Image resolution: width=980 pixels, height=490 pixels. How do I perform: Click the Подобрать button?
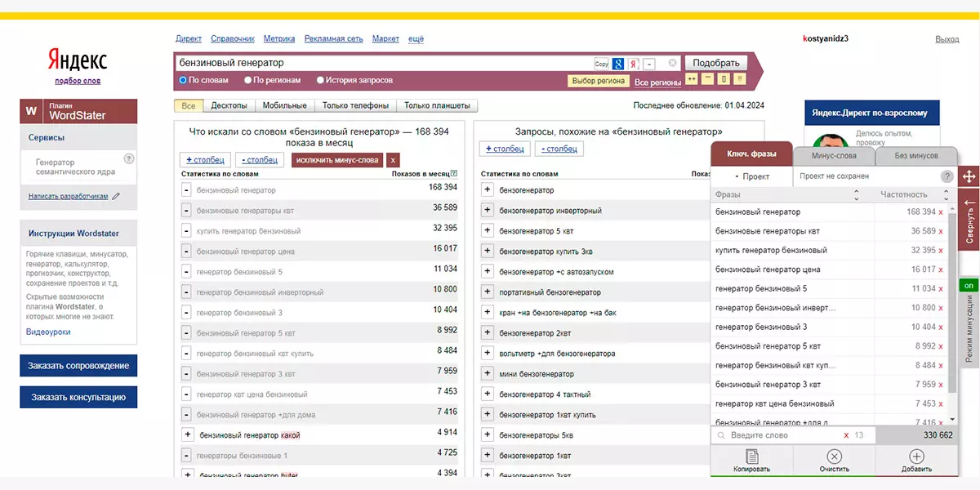(716, 63)
